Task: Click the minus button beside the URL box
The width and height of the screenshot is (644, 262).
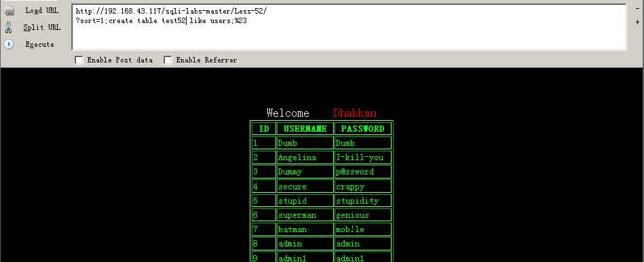Action: tap(637, 8)
